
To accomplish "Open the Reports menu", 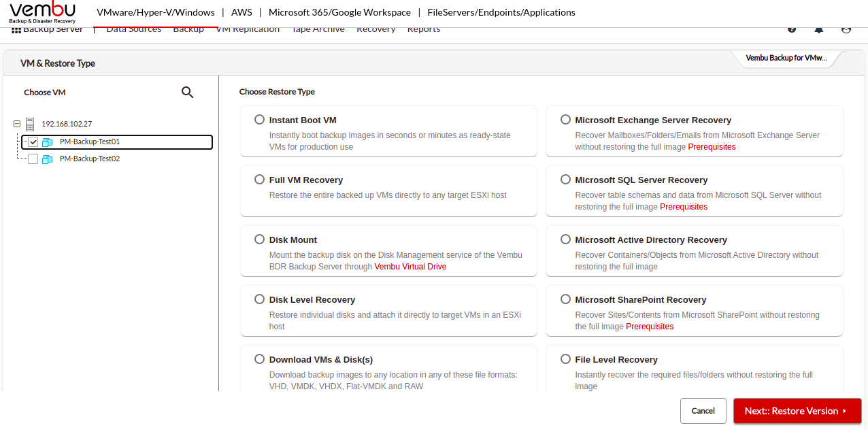I will coord(424,29).
